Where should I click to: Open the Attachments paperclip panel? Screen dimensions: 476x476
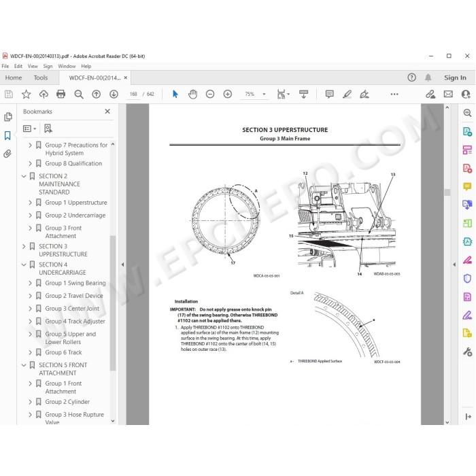pos(7,154)
